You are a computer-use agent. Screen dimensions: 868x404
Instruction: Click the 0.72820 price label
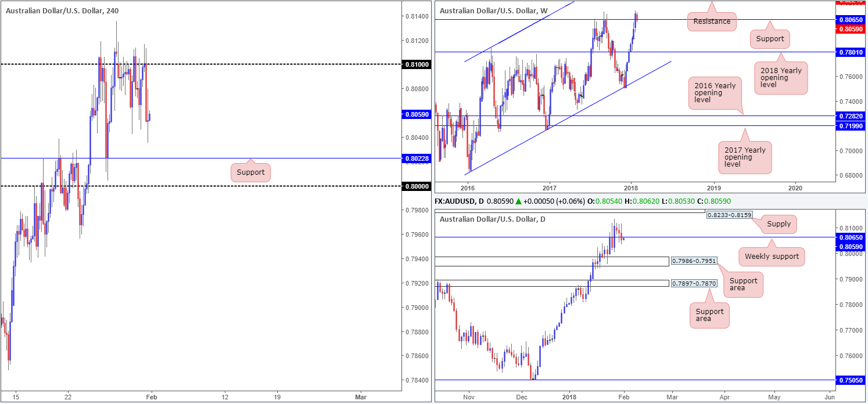point(851,117)
